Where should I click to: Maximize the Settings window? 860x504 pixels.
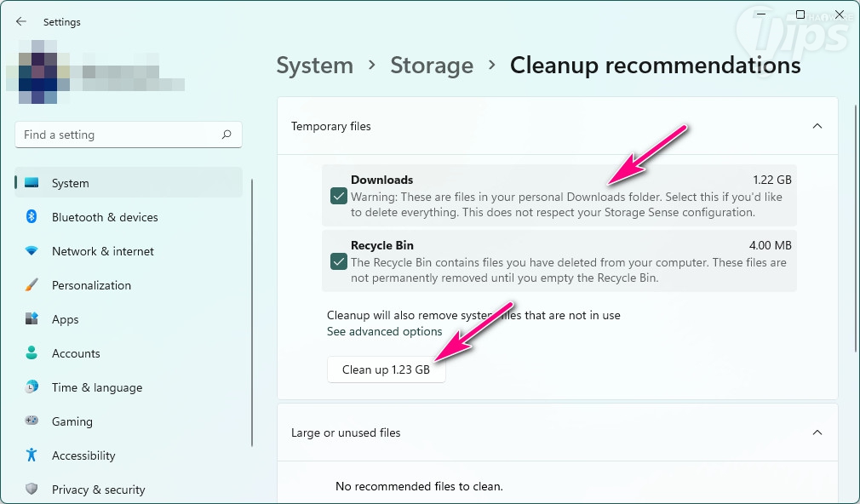click(x=800, y=14)
